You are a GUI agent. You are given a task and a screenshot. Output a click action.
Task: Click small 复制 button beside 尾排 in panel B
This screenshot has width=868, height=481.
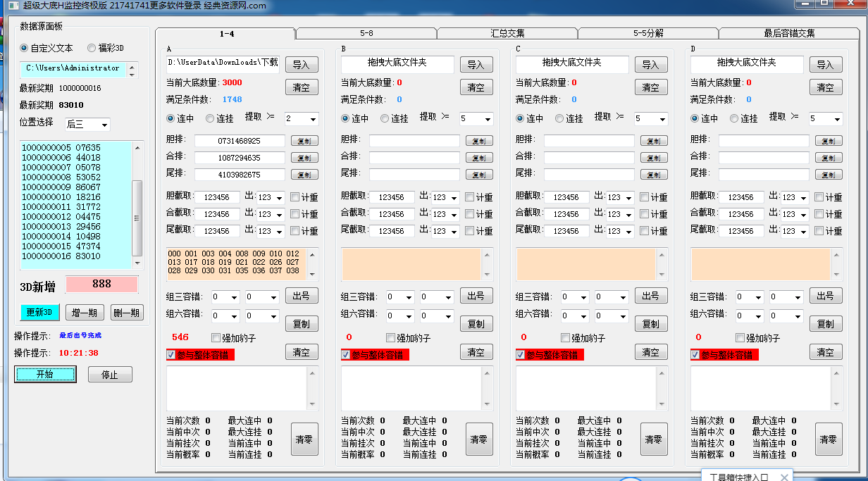click(479, 175)
